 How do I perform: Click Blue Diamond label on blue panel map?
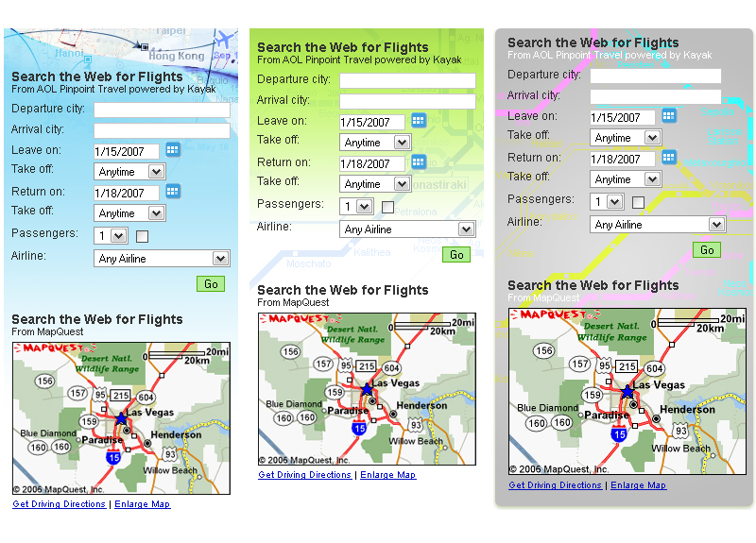[48, 433]
